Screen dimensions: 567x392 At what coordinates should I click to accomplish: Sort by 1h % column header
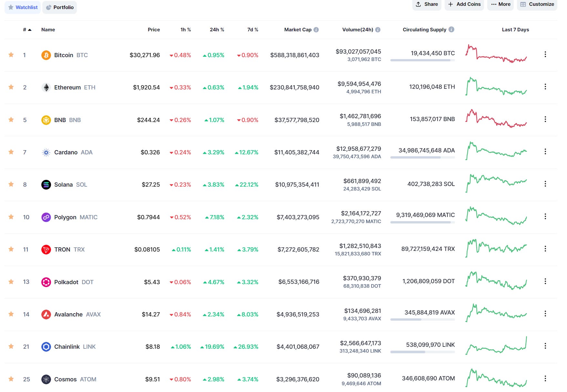186,30
